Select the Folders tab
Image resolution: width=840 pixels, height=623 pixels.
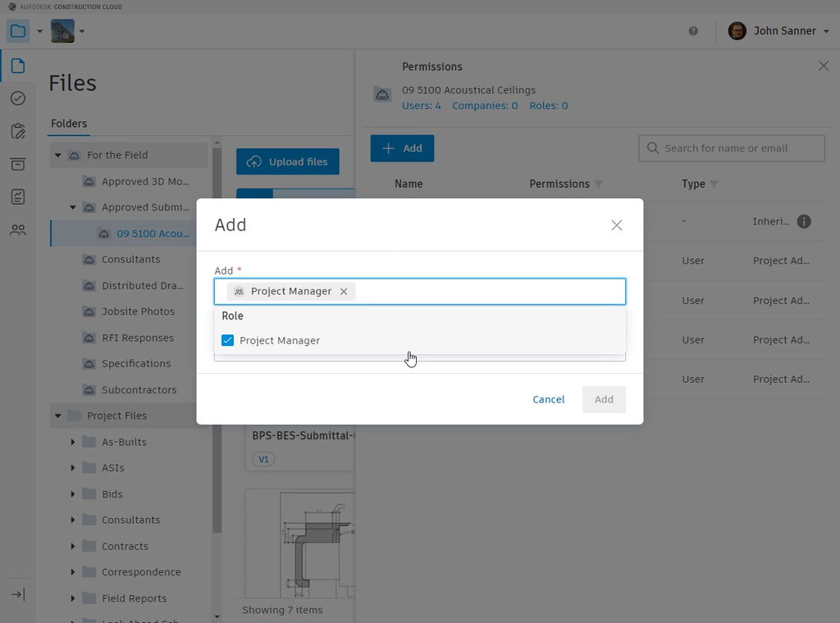pyautogui.click(x=69, y=124)
